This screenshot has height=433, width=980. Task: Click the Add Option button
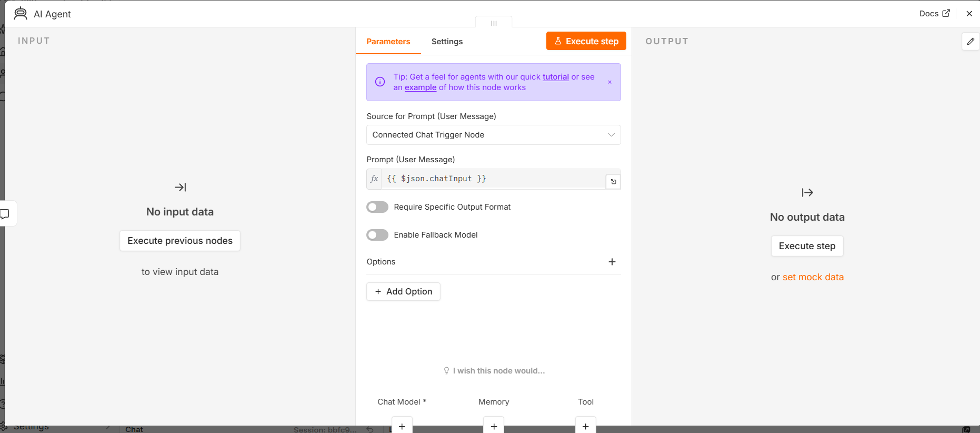[403, 292]
